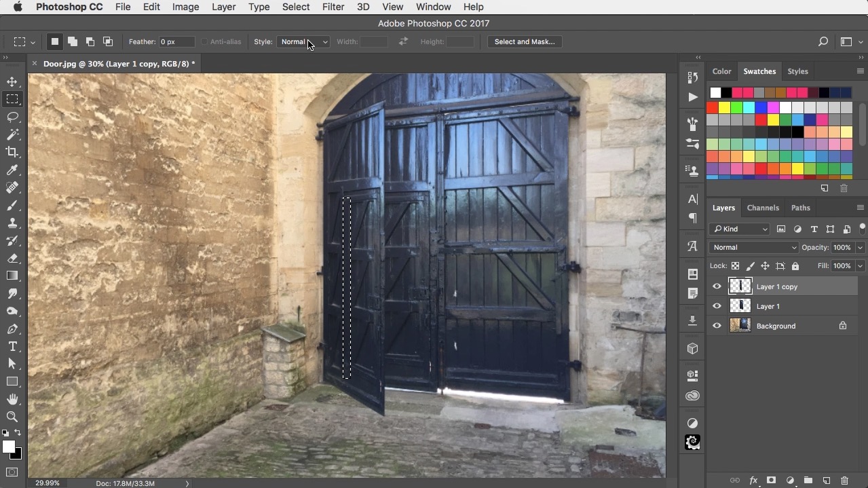Open the Layers panel flyout menu
The height and width of the screenshot is (488, 868).
tap(860, 208)
